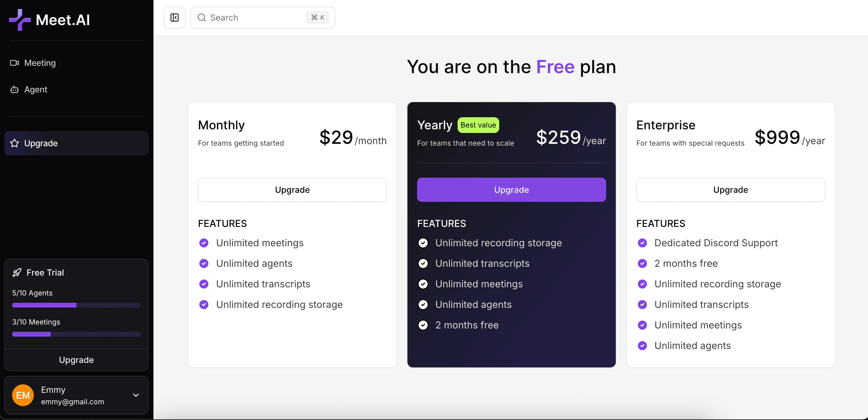The image size is (868, 420).
Task: Click checkmark beside Yearly 2 months free
Action: [x=423, y=325]
